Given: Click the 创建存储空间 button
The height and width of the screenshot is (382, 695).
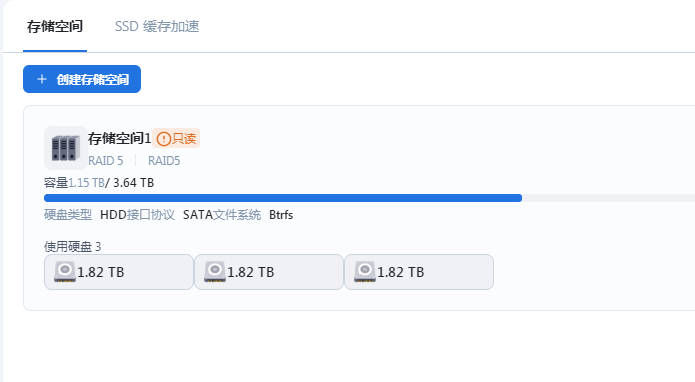Looking at the screenshot, I should 82,79.
